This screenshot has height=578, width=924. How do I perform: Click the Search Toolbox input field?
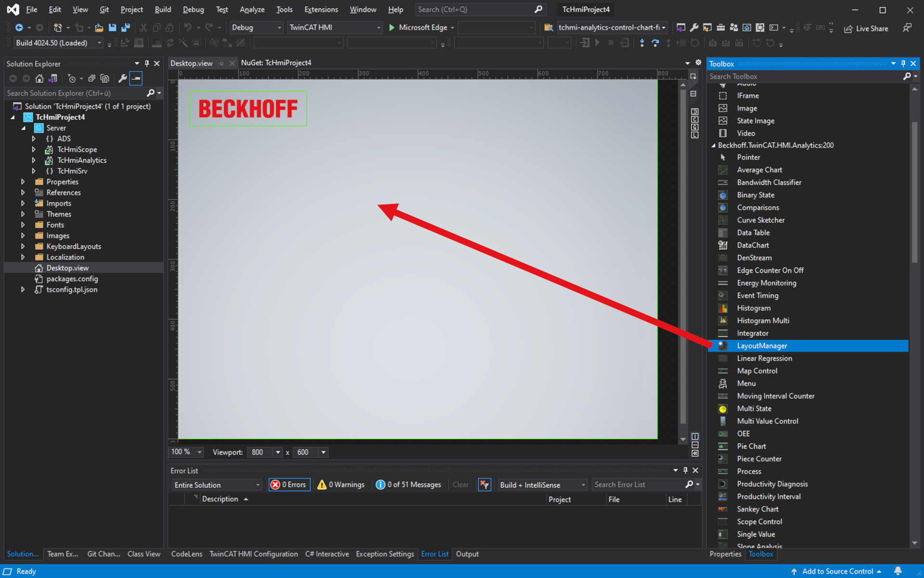pos(804,76)
